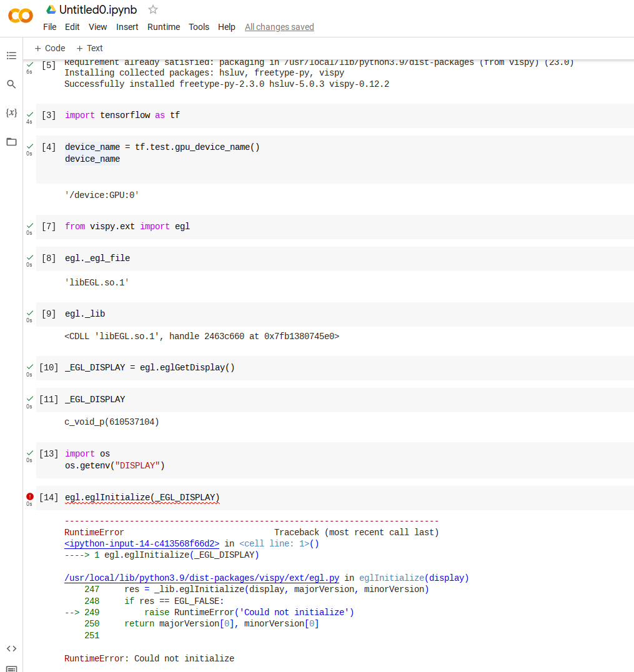Image resolution: width=634 pixels, height=672 pixels.
Task: Click the run indicator [7] of the vispy import cell
Action: (49, 226)
